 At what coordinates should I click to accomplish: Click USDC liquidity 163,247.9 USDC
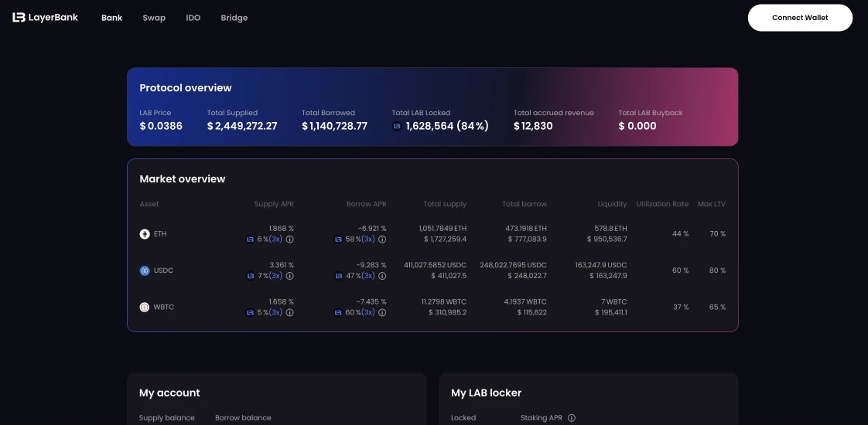coord(601,265)
